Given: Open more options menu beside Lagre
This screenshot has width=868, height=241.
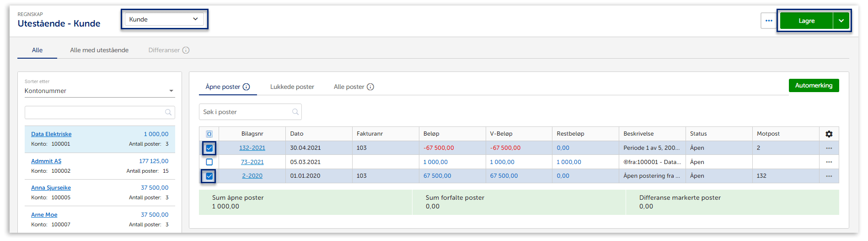Looking at the screenshot, I should pos(768,21).
